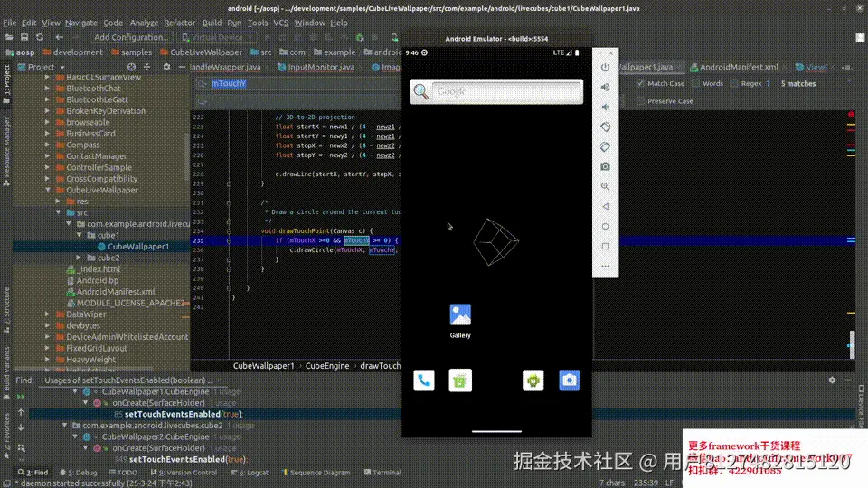Toggle the Match Case checkbox
Image resolution: width=868 pixels, height=488 pixels.
640,83
